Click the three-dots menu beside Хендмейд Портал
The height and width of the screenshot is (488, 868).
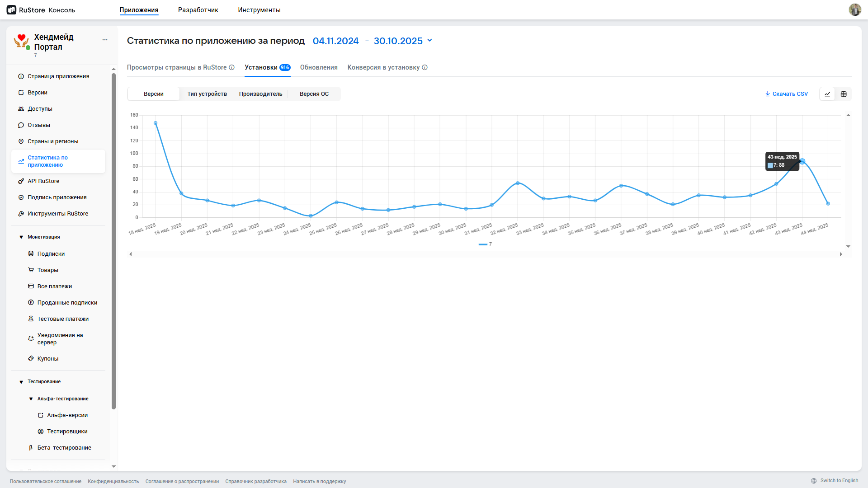(x=105, y=40)
